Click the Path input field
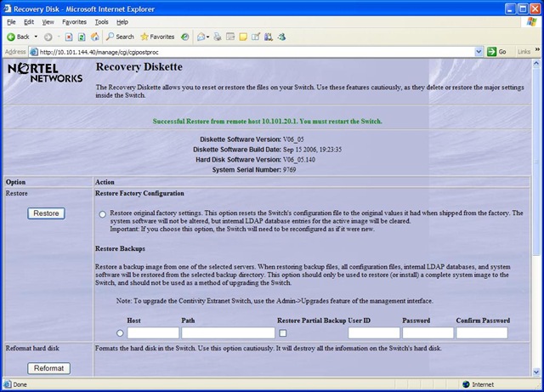Image resolution: width=544 pixels, height=392 pixels. click(228, 332)
